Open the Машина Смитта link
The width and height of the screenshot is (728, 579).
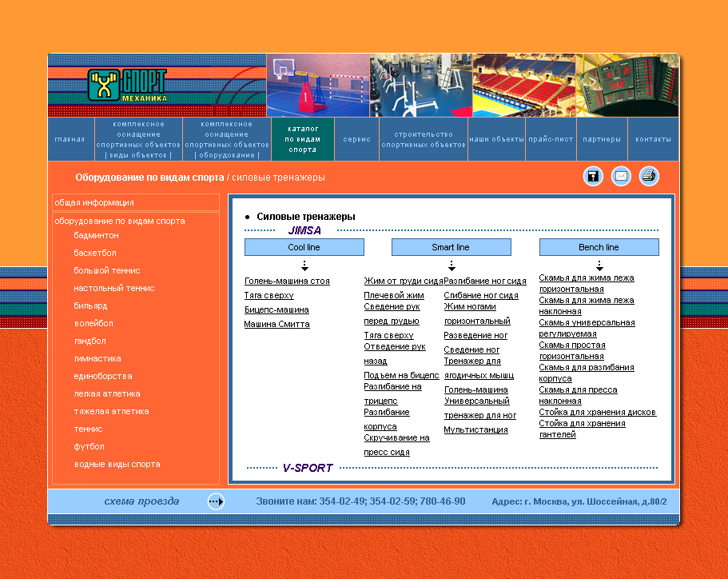pos(276,324)
